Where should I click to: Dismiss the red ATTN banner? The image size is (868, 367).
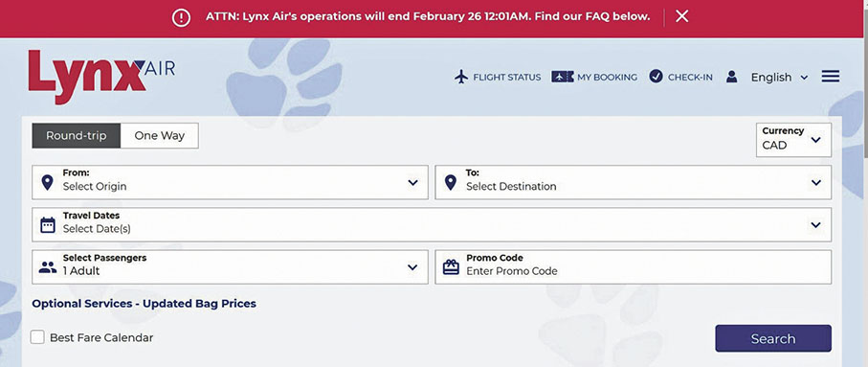[x=682, y=16]
